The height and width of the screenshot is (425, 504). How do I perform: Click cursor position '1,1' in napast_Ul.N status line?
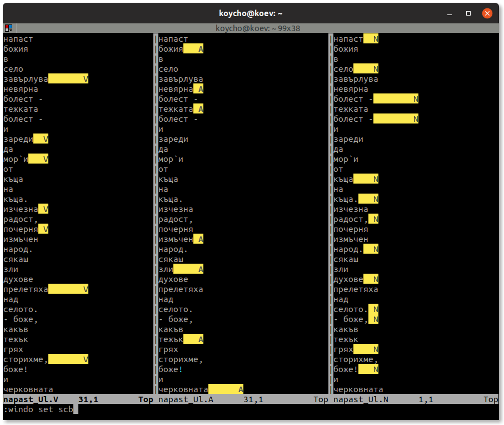point(426,399)
